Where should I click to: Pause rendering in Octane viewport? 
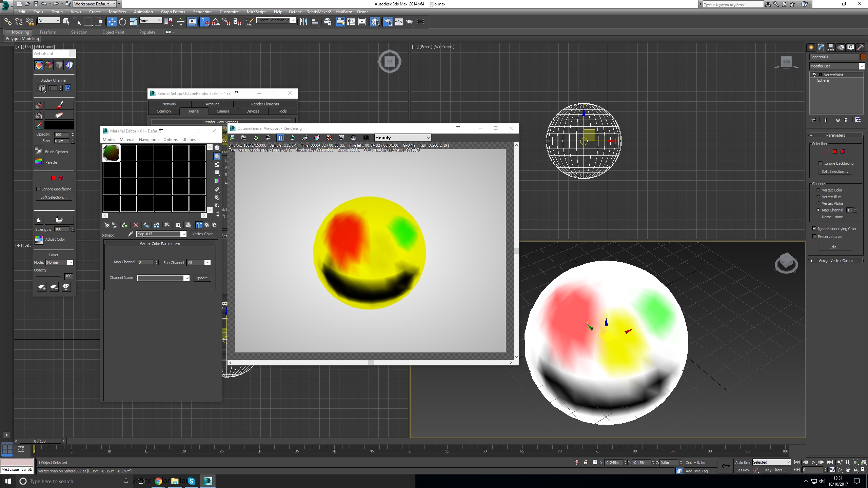[x=280, y=138]
